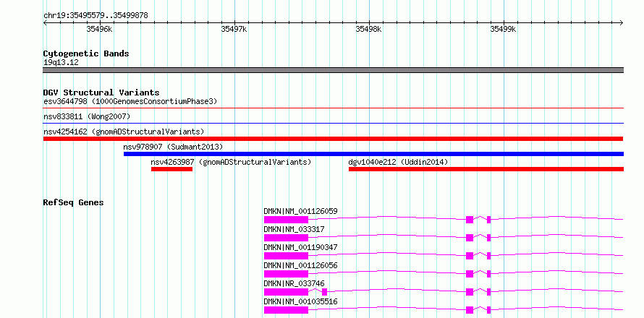Click the nsv4263987 gnomAD variant label
This screenshot has height=318, width=644.
pyautogui.click(x=231, y=162)
